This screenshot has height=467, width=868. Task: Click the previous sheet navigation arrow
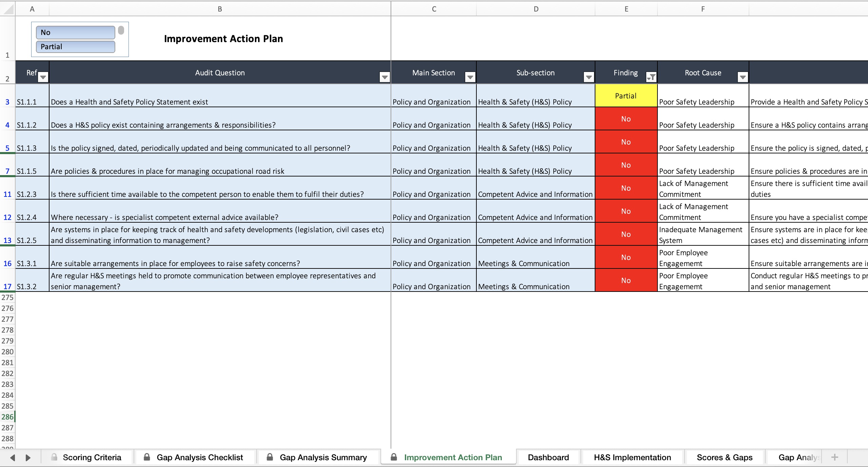coord(13,457)
